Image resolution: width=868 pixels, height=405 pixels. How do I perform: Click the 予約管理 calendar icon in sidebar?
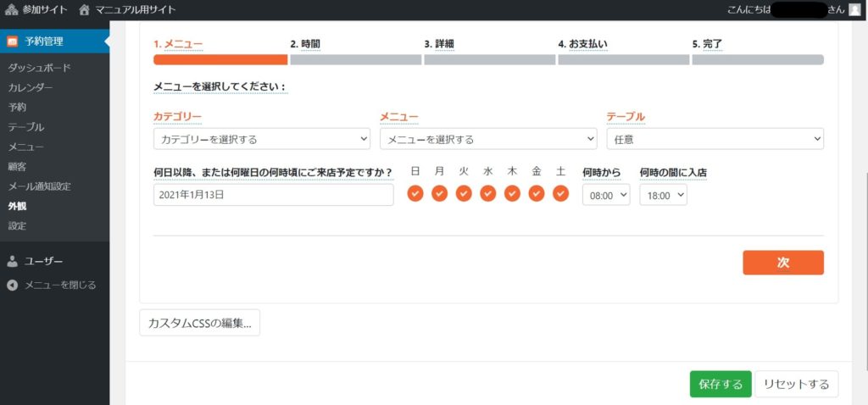click(13, 41)
